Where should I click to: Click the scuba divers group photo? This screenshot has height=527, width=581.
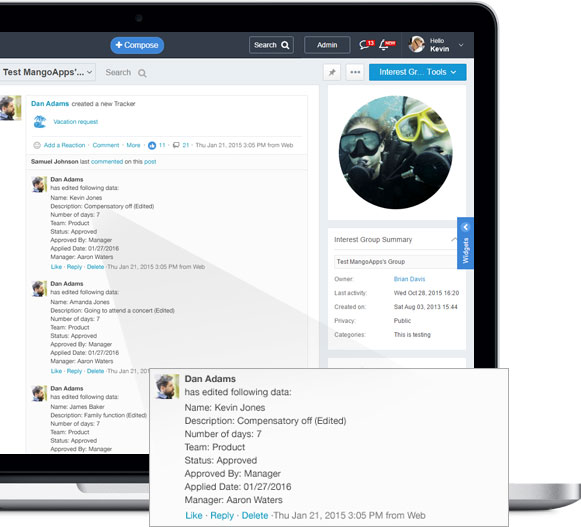point(395,152)
